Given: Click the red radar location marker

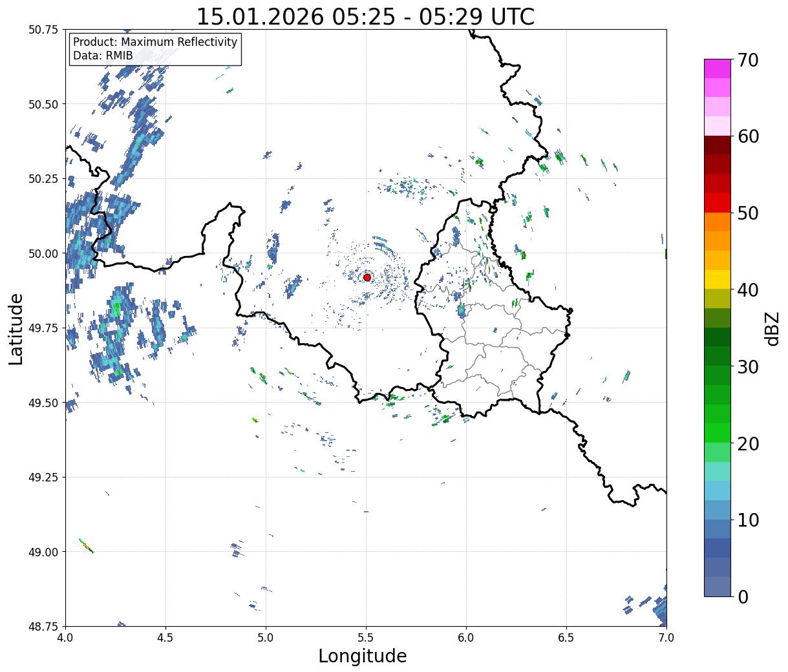Looking at the screenshot, I should (x=367, y=277).
